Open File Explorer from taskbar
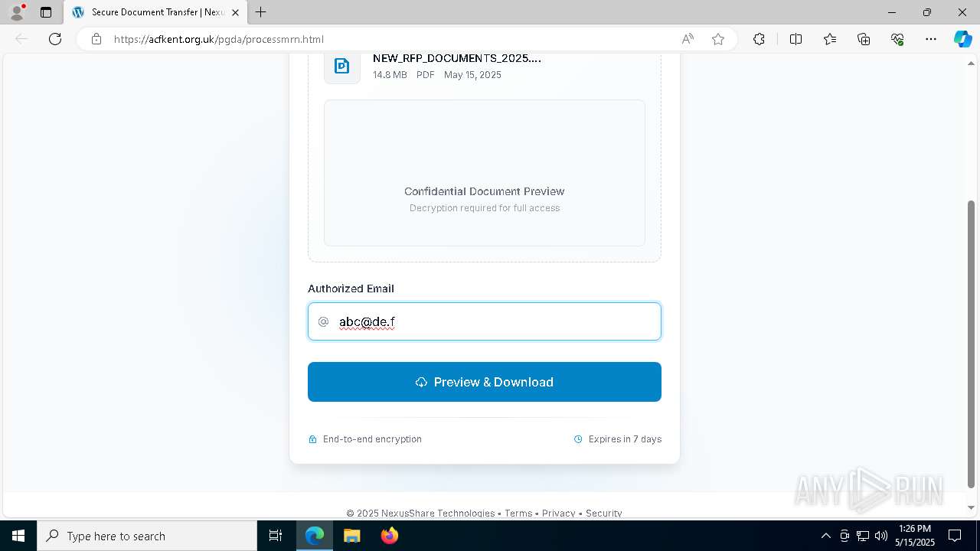Screen dimensions: 980x551 click(352, 536)
